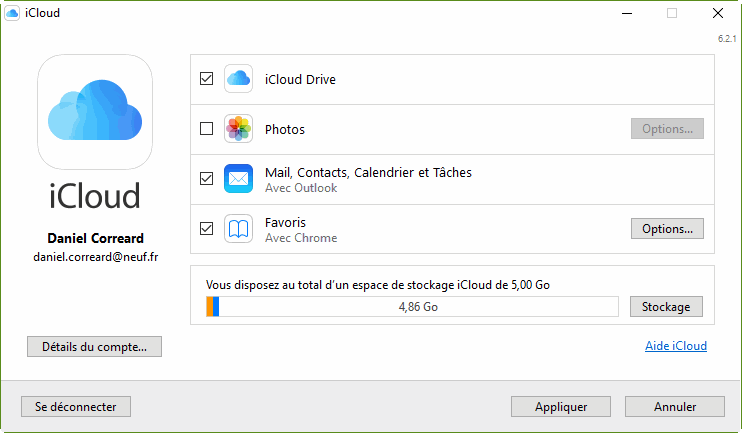Click the Mail envelope icon

click(238, 179)
